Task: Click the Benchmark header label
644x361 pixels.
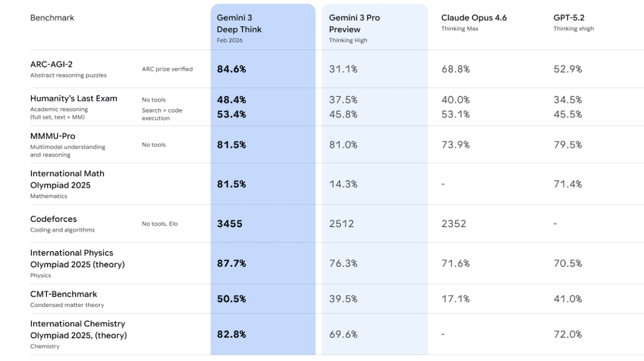Action: [52, 18]
